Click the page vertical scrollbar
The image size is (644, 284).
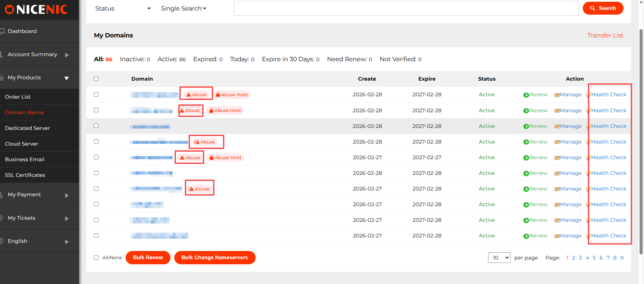pos(641,136)
